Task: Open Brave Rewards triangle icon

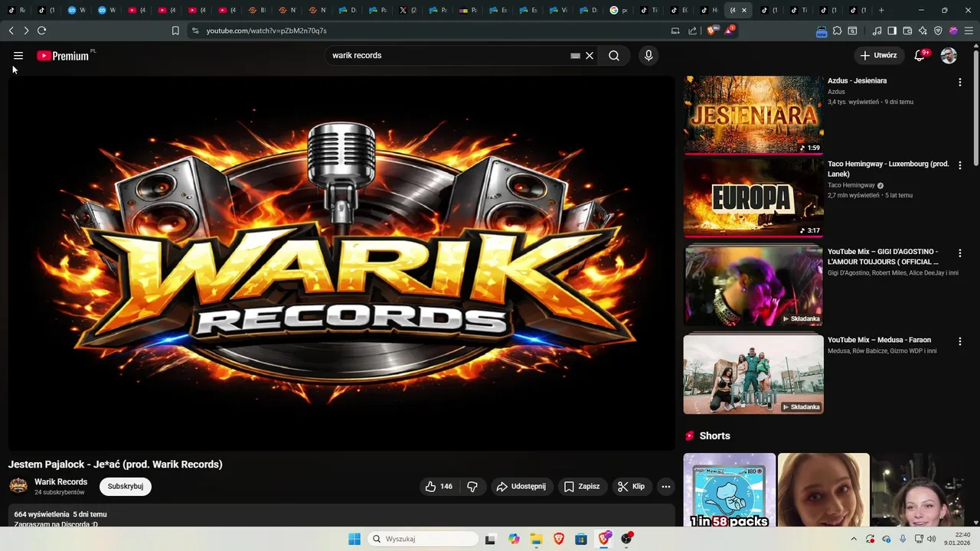Action: pos(729,31)
